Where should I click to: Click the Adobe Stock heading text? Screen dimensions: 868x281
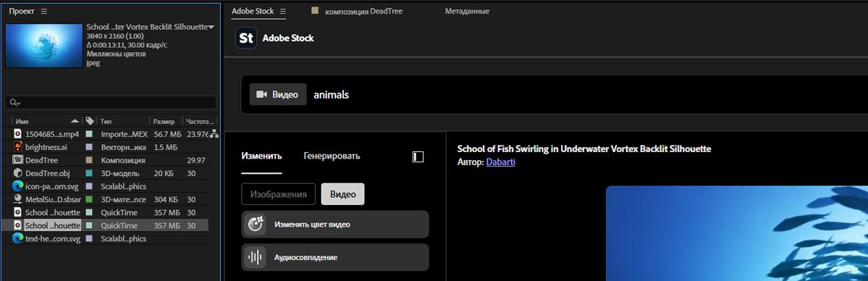[x=288, y=38]
